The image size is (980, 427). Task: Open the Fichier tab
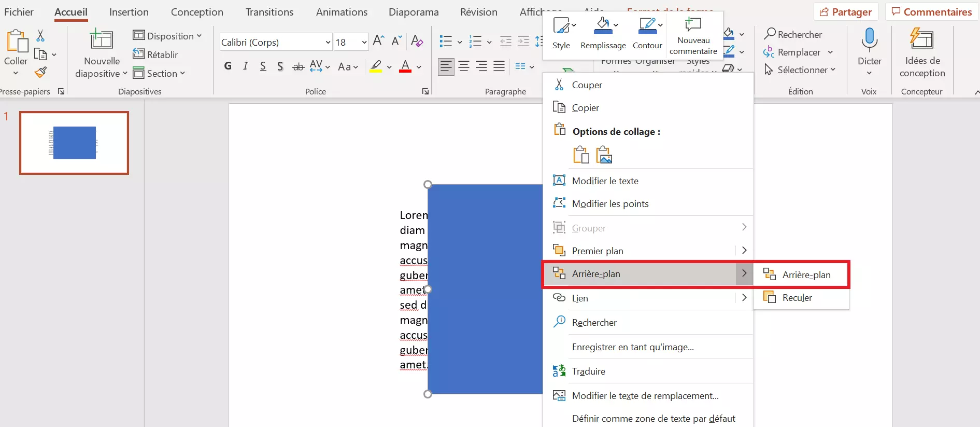(19, 12)
